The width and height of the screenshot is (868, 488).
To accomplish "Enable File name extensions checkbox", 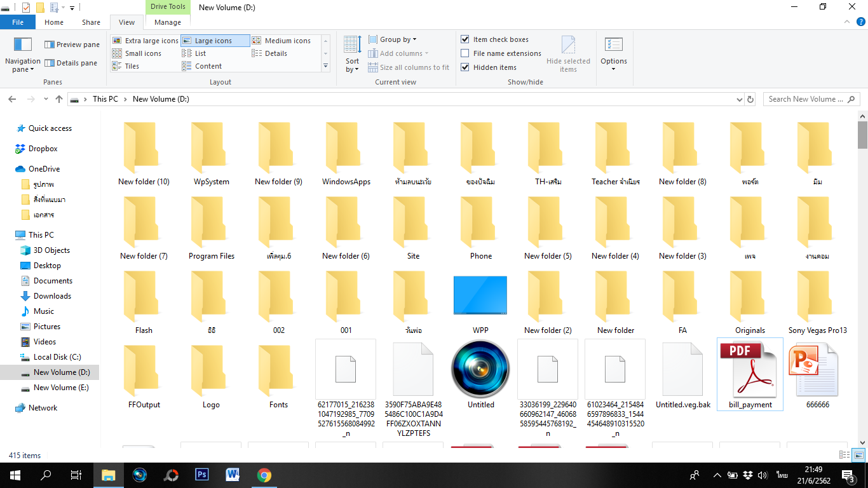I will (465, 53).
